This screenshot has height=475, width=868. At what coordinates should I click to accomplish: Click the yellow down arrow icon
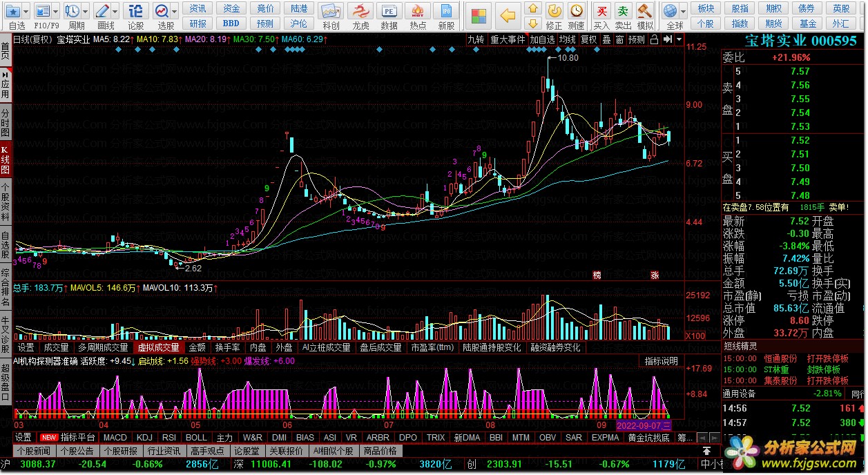coord(532,23)
